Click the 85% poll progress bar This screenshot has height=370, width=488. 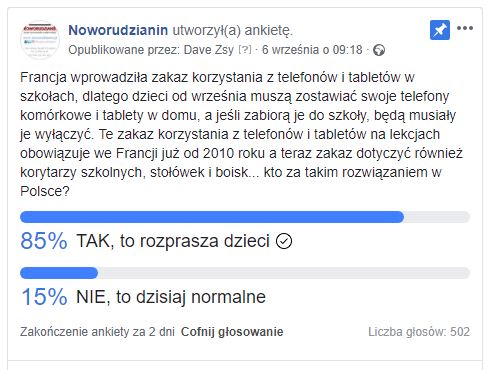[x=245, y=217]
